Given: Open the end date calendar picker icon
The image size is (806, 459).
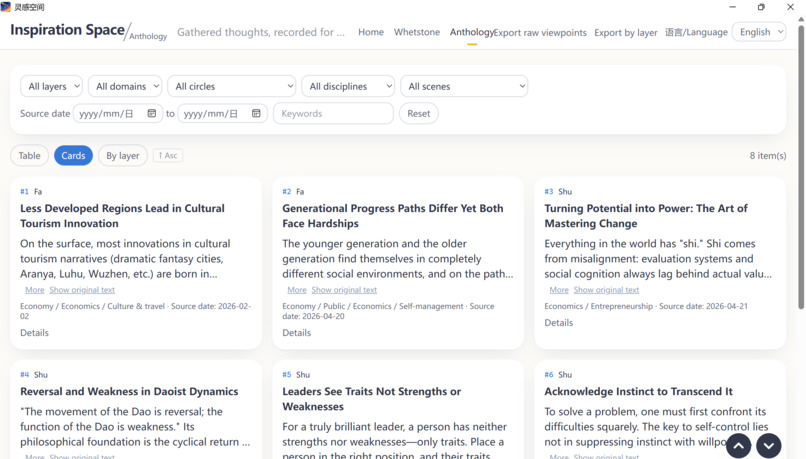Looking at the screenshot, I should coord(256,113).
